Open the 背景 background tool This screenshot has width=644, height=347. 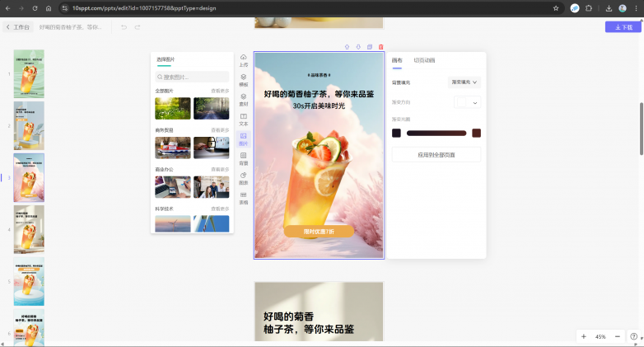244,159
